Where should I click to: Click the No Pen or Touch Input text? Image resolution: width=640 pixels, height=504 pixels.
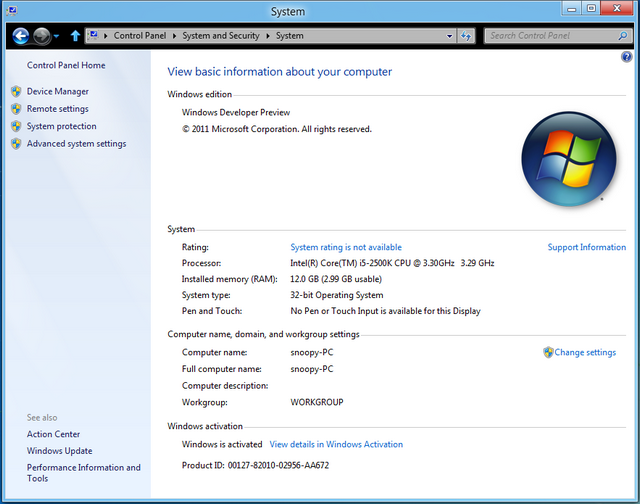[385, 311]
